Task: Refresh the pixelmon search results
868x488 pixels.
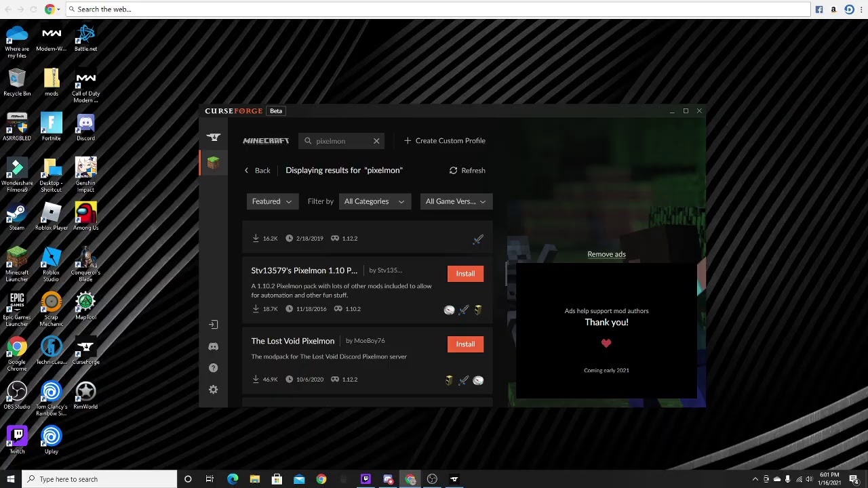Action: click(467, 170)
